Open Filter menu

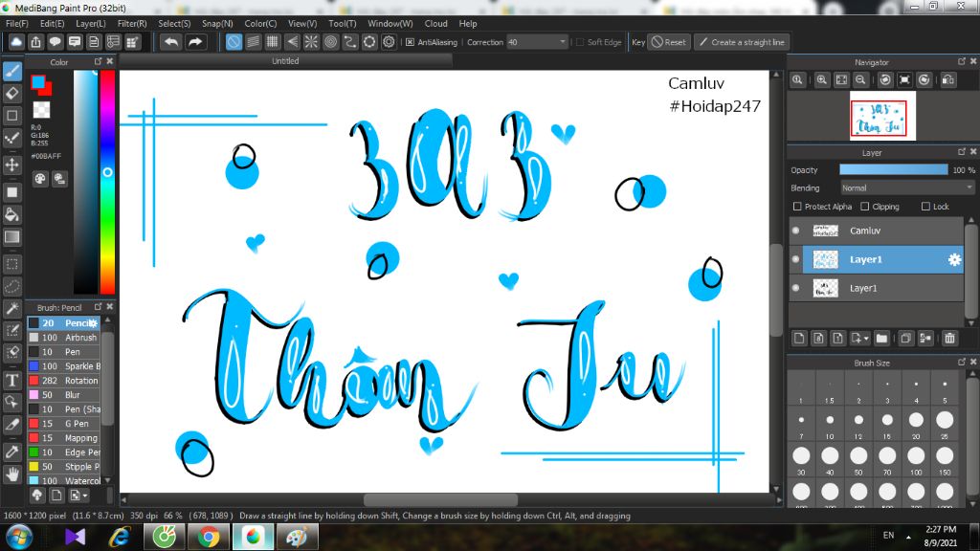pyautogui.click(x=132, y=23)
